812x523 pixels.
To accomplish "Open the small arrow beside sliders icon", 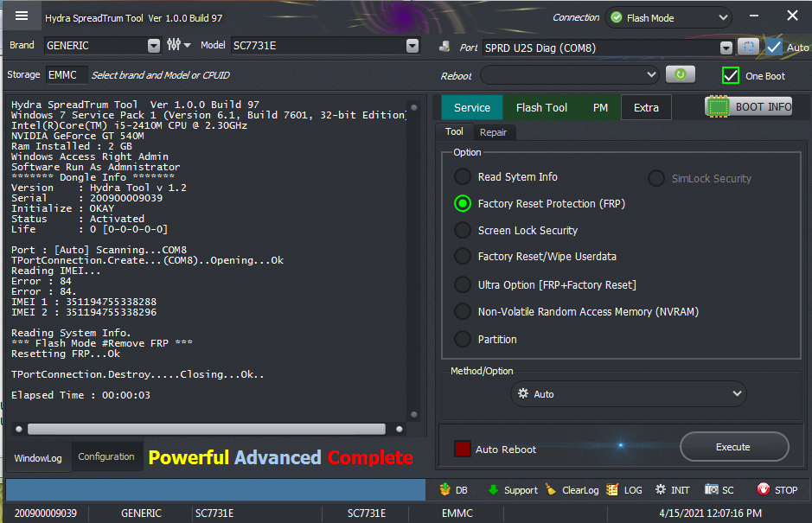I will pyautogui.click(x=188, y=46).
